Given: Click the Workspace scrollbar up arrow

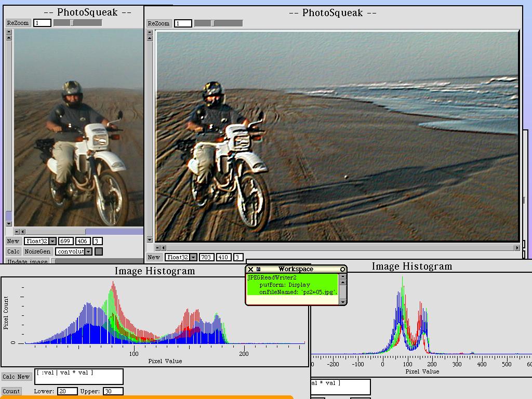Looking at the screenshot, I should [x=343, y=282].
